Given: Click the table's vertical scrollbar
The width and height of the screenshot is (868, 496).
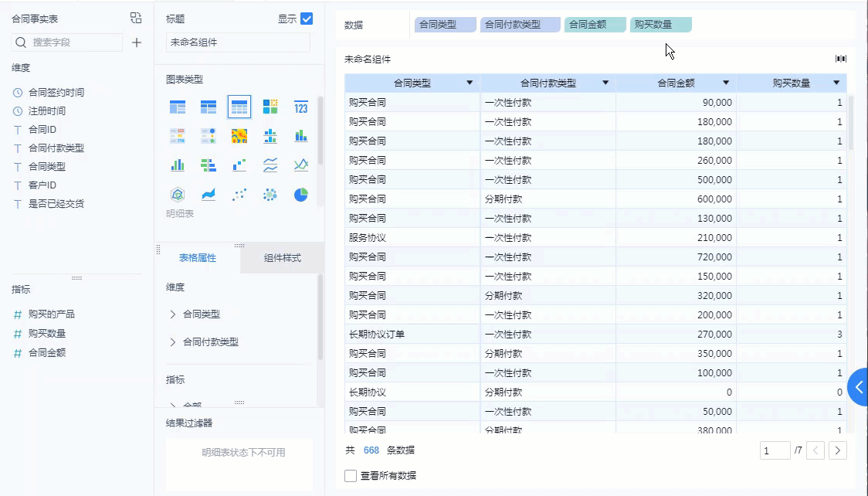Looking at the screenshot, I should coord(851,122).
